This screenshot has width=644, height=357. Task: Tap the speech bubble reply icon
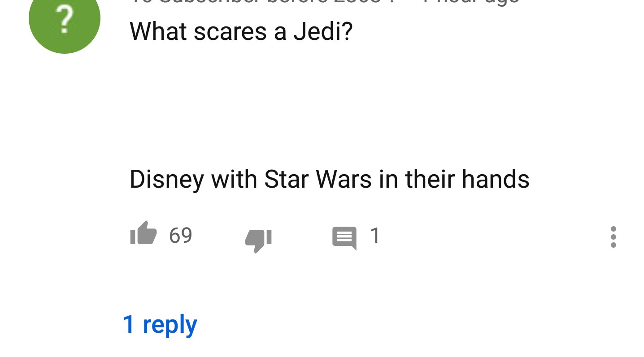(344, 238)
